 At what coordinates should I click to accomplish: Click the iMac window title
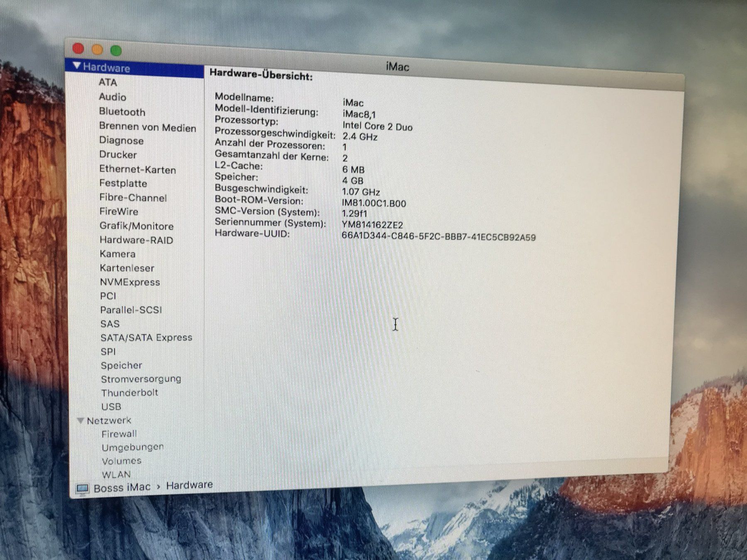[x=397, y=66]
